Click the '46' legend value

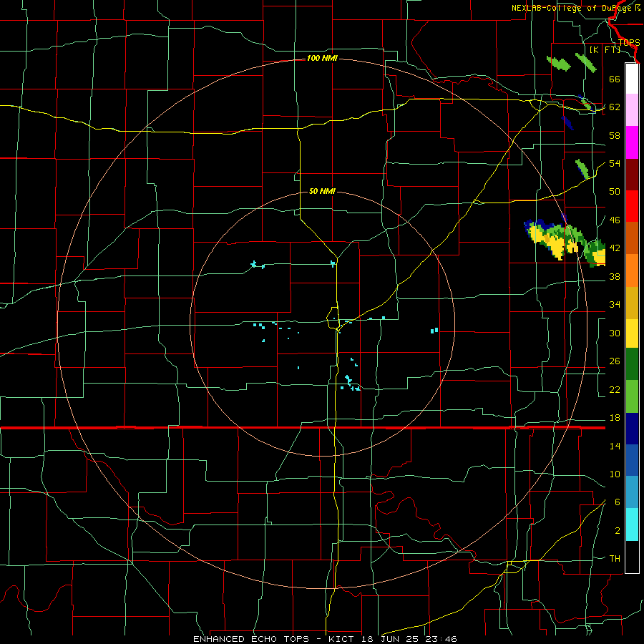tap(615, 220)
